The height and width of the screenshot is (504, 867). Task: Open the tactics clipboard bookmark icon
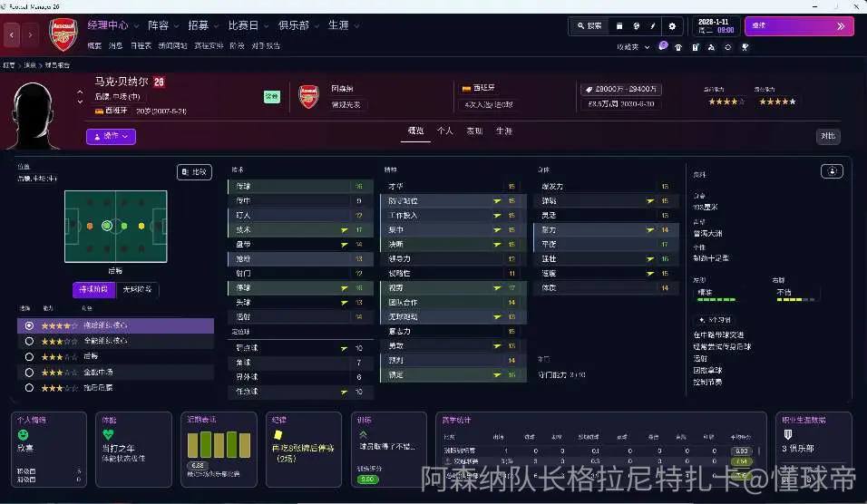[x=696, y=47]
